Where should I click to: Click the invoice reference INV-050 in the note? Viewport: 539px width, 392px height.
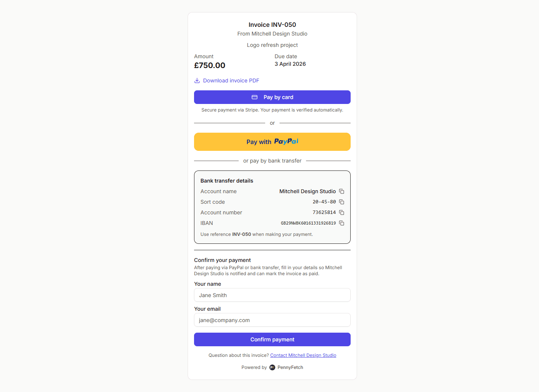(241, 234)
